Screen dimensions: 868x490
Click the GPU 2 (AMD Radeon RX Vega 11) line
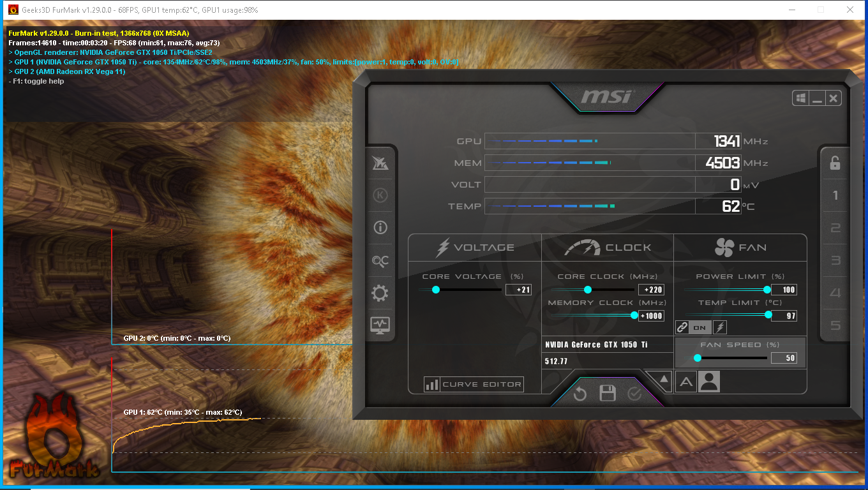67,71
